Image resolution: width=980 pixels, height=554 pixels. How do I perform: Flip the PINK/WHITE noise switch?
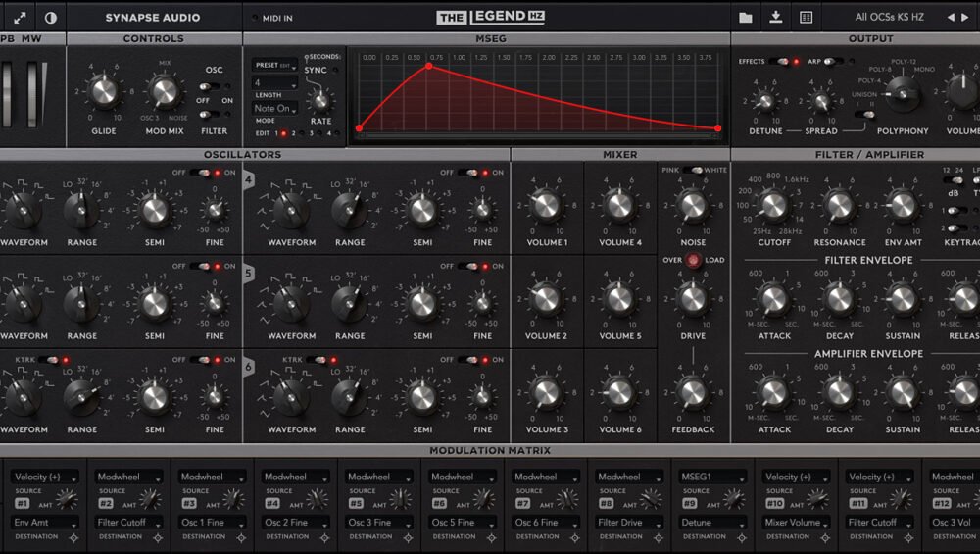(692, 170)
